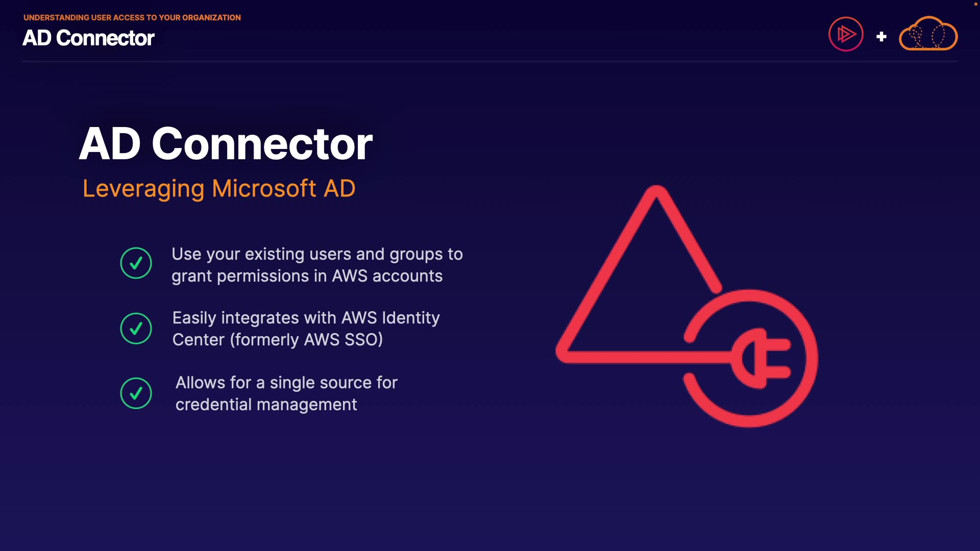
Task: Click the 'grant permissions in AWS accounts' text line
Action: point(307,276)
